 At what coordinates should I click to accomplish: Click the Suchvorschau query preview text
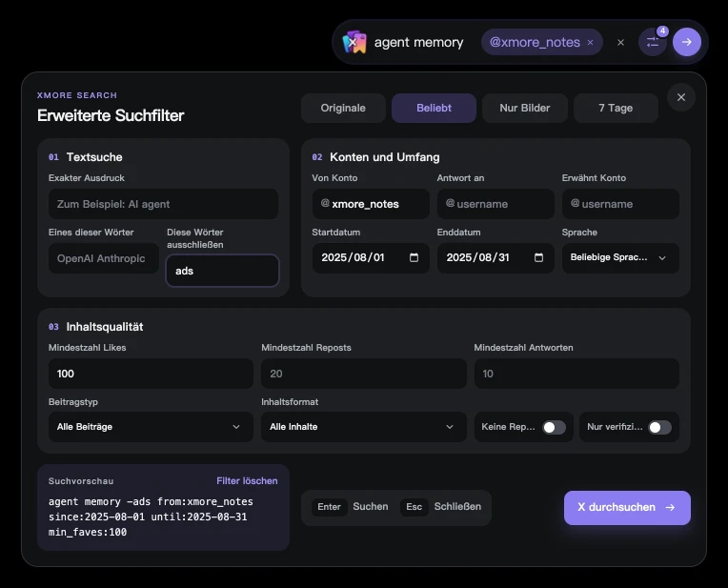click(x=151, y=517)
